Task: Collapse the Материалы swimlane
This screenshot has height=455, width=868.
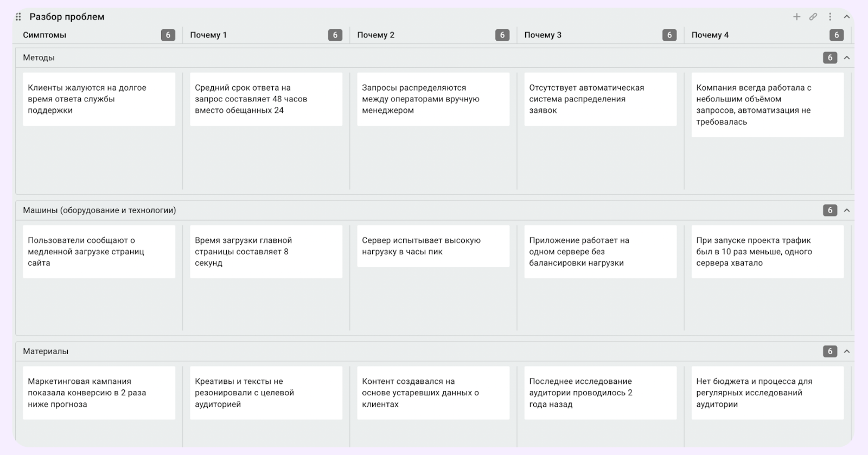Action: click(846, 351)
